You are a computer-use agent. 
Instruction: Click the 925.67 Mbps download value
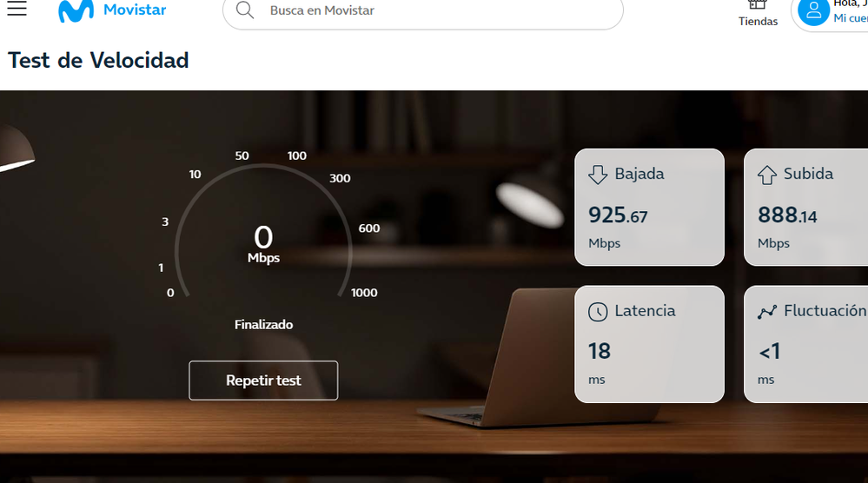tap(618, 215)
